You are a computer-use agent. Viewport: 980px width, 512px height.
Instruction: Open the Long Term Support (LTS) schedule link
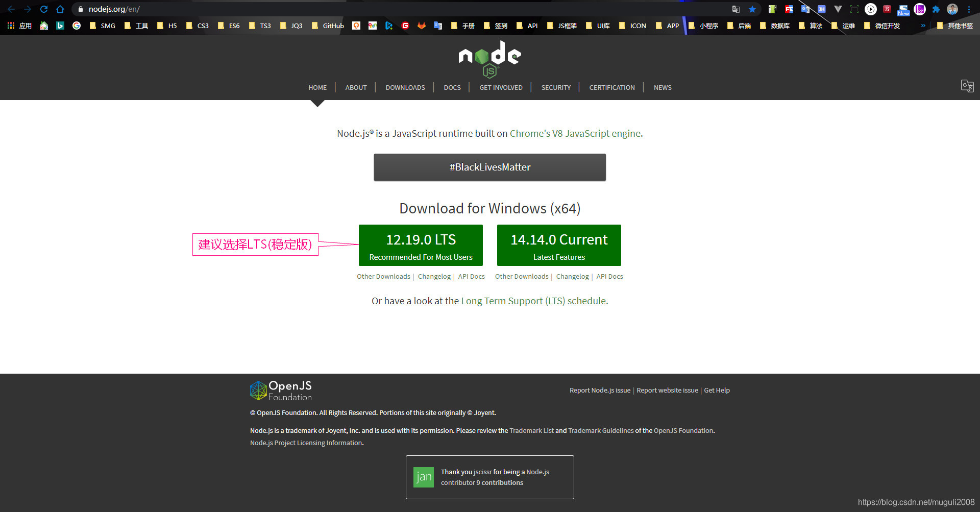534,301
